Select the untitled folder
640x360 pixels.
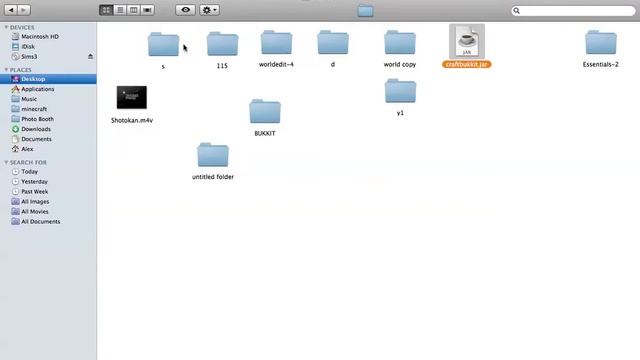213,155
